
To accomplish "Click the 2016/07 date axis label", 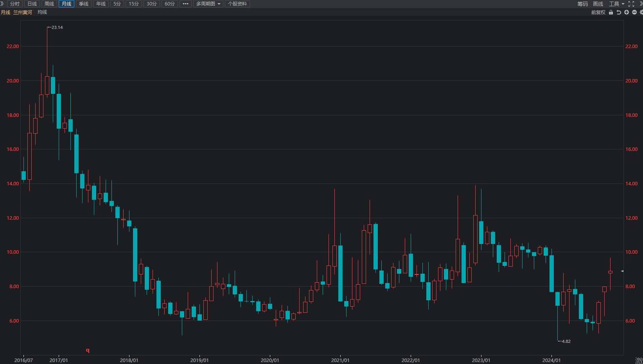I will 23,360.
